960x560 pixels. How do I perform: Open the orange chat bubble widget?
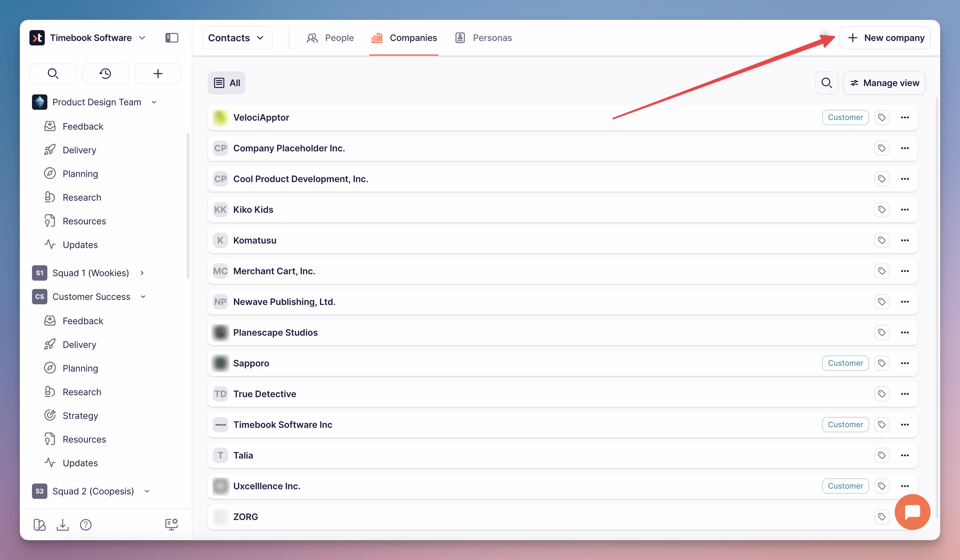[912, 512]
